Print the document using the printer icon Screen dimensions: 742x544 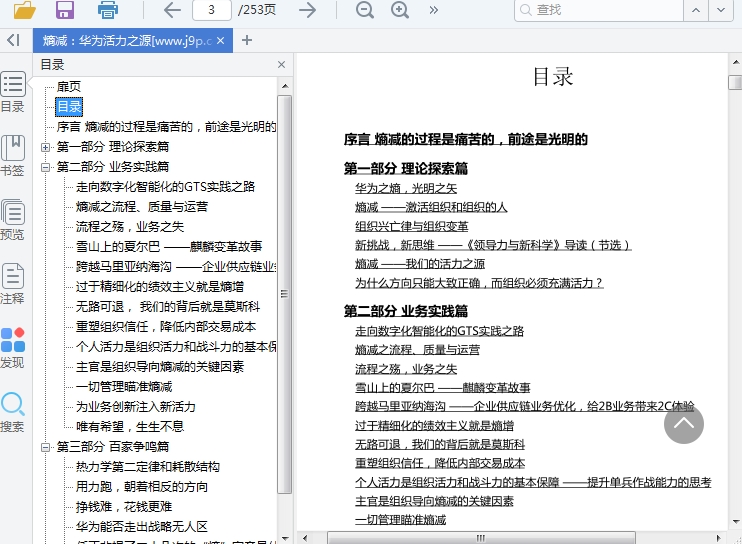108,10
